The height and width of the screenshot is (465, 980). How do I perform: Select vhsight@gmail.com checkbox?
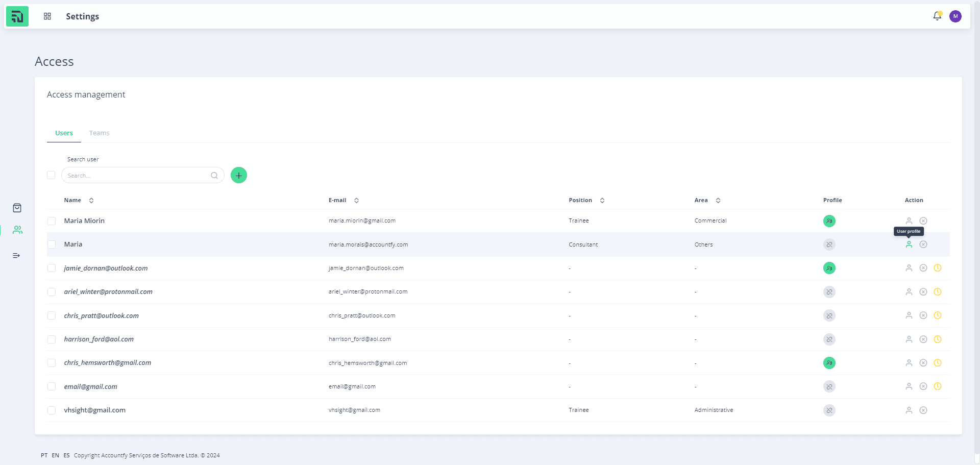point(52,410)
